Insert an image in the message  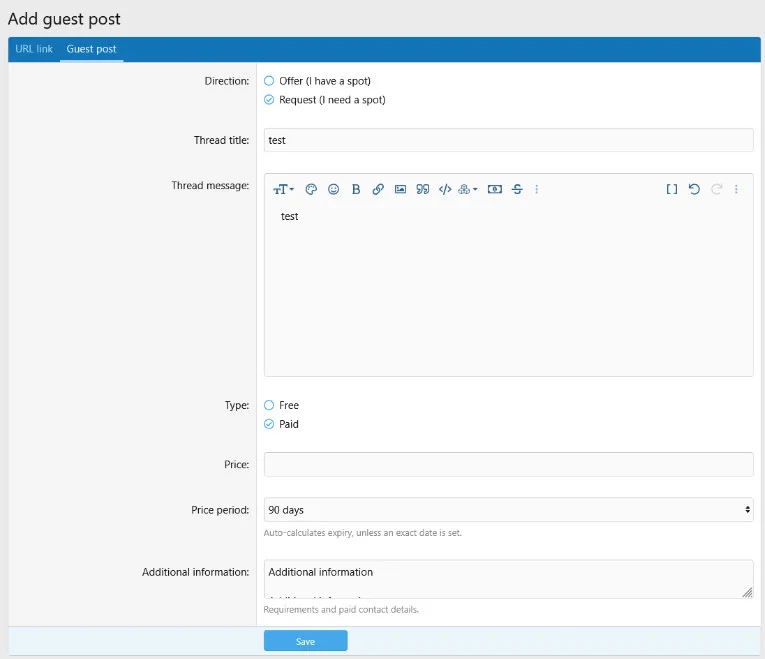401,189
